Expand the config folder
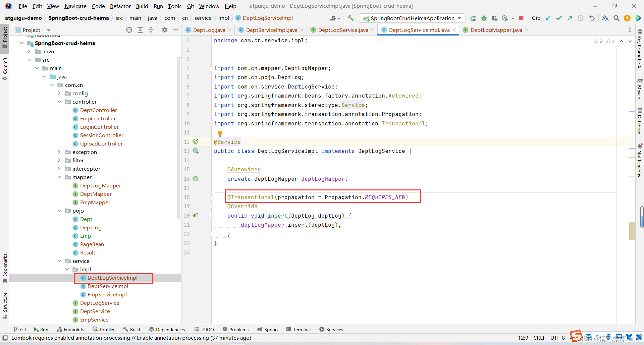The width and height of the screenshot is (644, 345). pos(59,93)
